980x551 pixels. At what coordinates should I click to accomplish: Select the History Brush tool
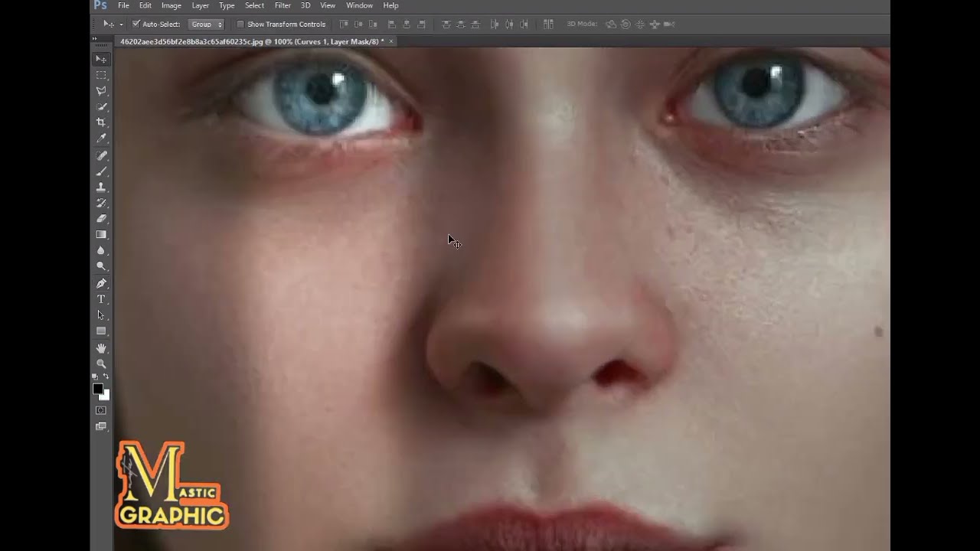101,203
